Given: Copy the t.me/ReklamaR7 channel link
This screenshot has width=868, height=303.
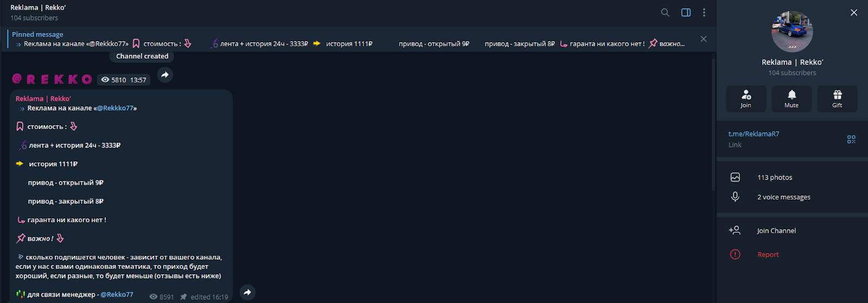Looking at the screenshot, I should coord(754,134).
